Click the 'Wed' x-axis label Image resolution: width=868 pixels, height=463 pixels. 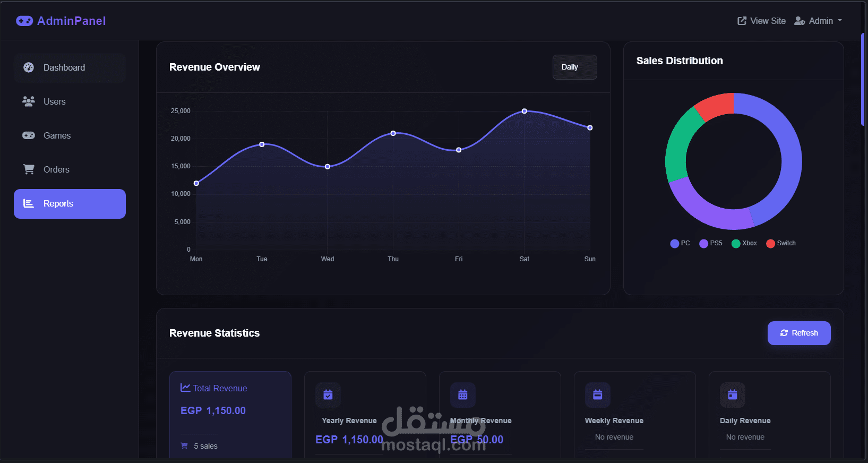(328, 259)
